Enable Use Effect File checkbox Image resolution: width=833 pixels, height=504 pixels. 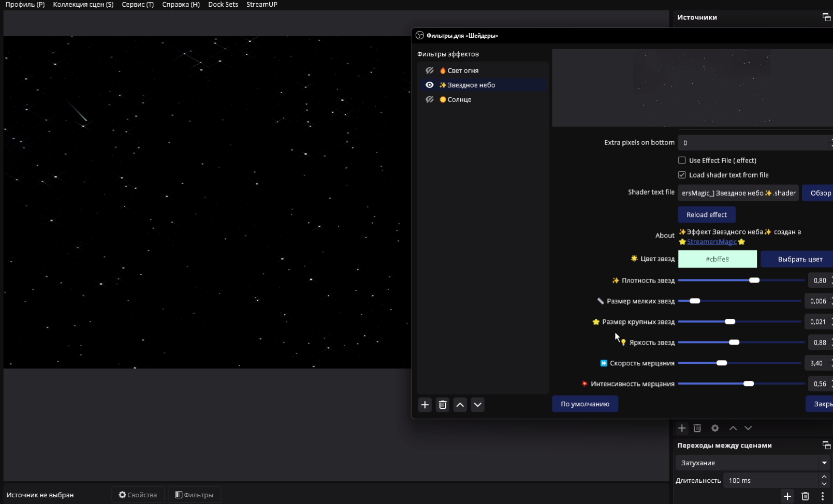click(682, 160)
